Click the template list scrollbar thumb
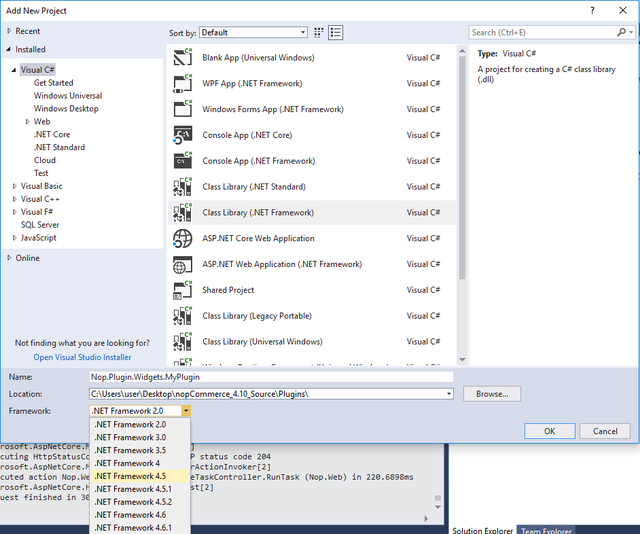Screen dimensions: 640x534 pos(462,167)
